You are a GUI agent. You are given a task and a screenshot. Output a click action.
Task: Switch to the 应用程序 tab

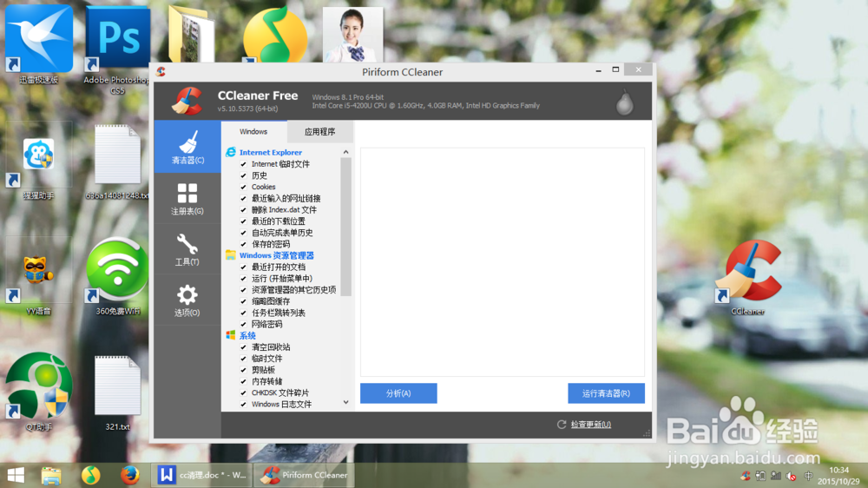coord(320,132)
